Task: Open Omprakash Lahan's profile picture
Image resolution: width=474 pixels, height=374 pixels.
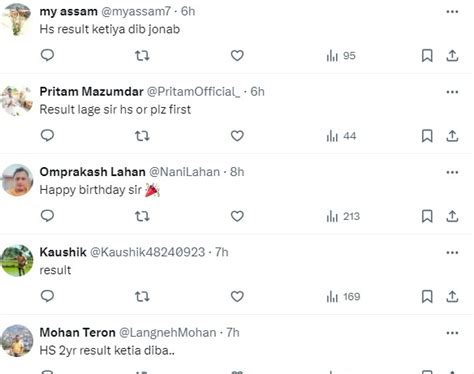Action: pyautogui.click(x=17, y=180)
